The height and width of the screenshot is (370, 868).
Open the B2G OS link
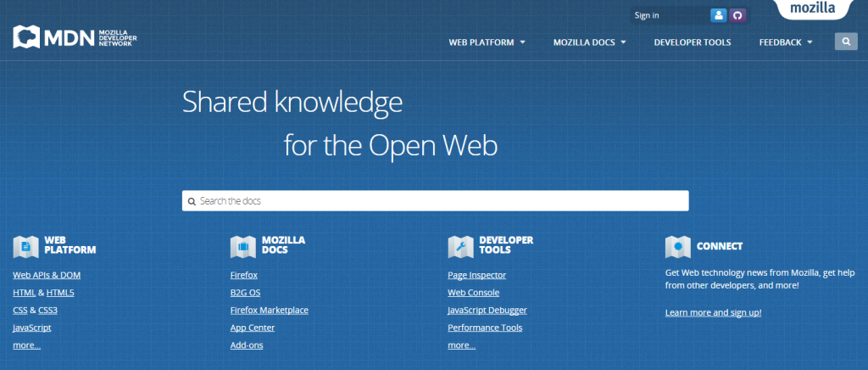245,293
